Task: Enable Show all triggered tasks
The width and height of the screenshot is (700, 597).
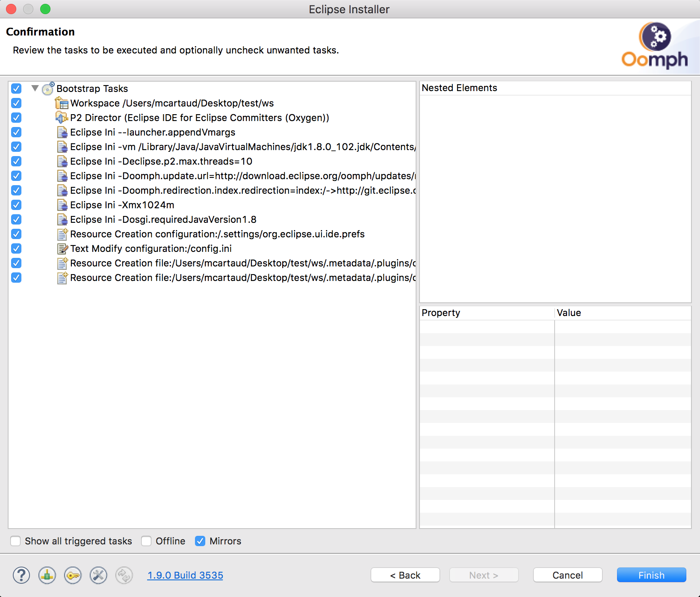Action: 15,541
